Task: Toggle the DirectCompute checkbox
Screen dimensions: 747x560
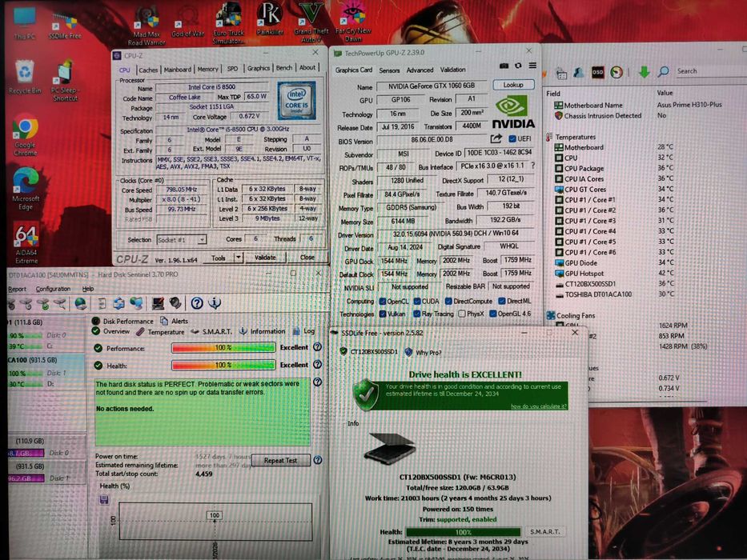Action: coord(448,301)
